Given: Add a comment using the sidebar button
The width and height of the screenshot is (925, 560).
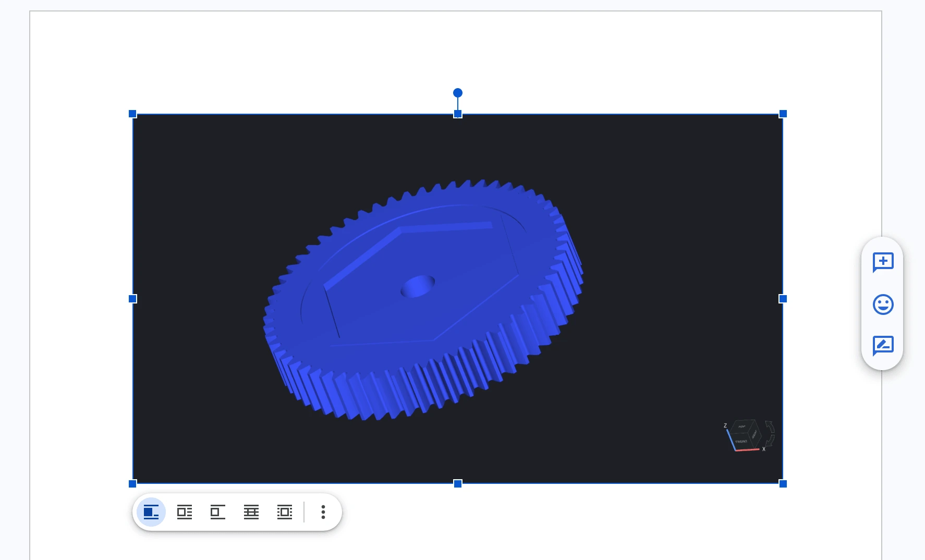Looking at the screenshot, I should click(883, 262).
